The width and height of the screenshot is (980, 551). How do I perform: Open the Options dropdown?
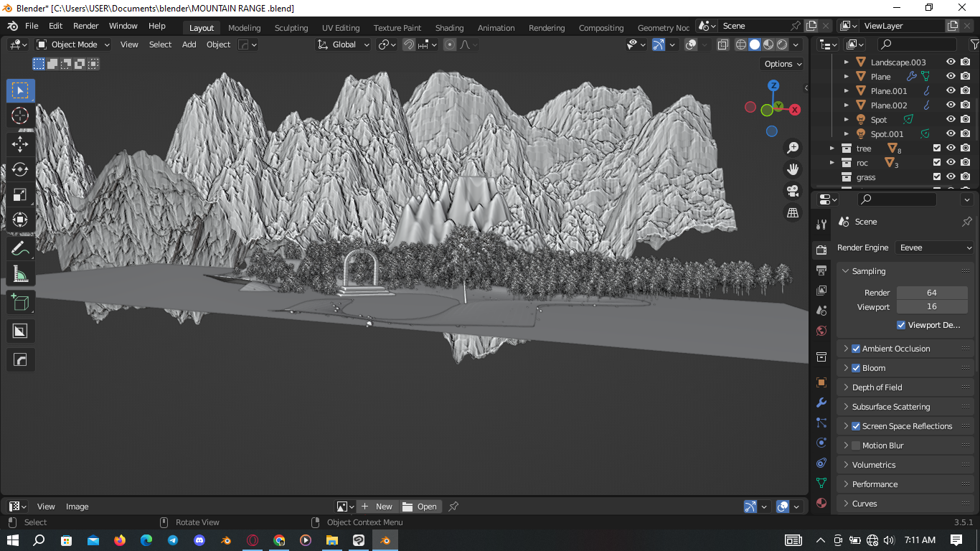coord(783,64)
